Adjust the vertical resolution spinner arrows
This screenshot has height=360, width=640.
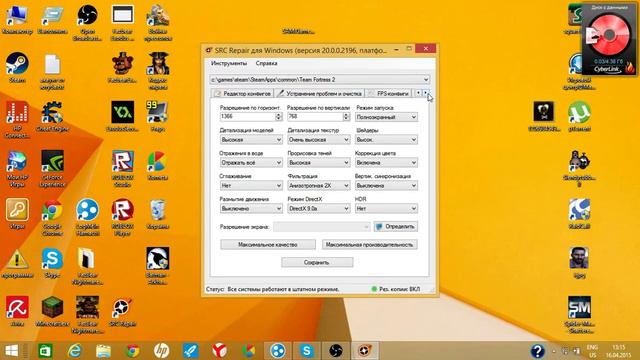coord(347,117)
